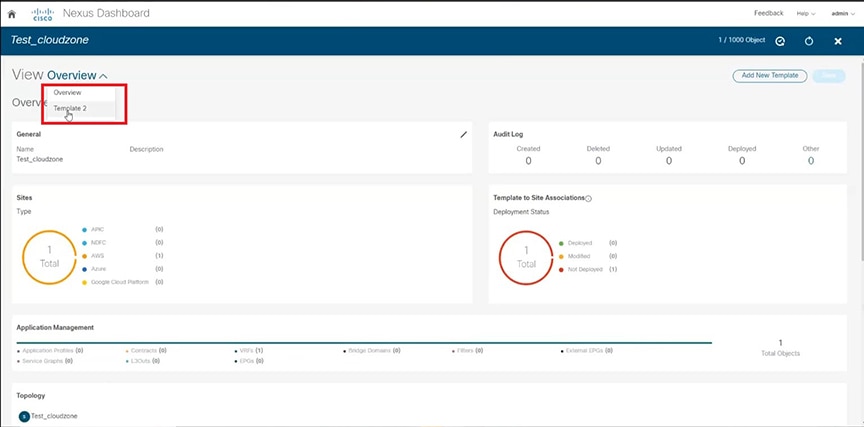Open the admin user menu

(x=843, y=14)
